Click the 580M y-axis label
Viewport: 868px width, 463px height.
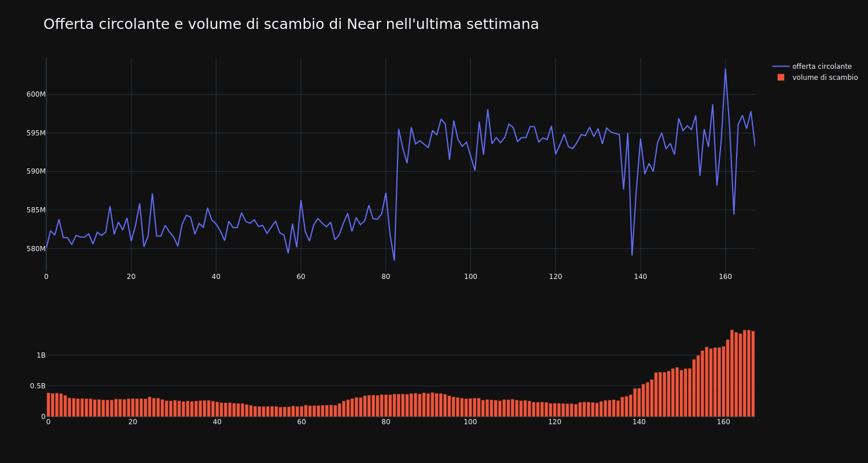[36, 249]
